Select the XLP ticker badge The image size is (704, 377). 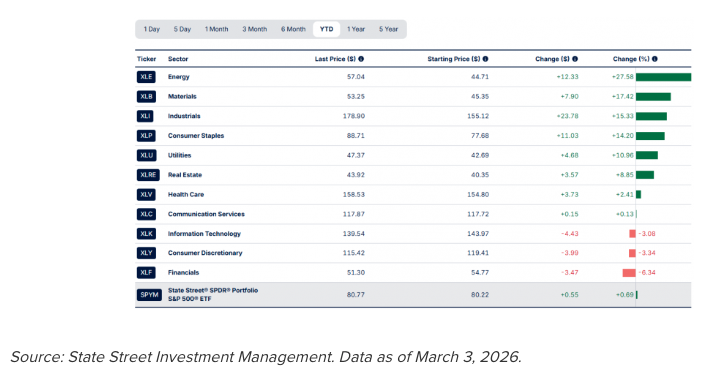click(146, 136)
